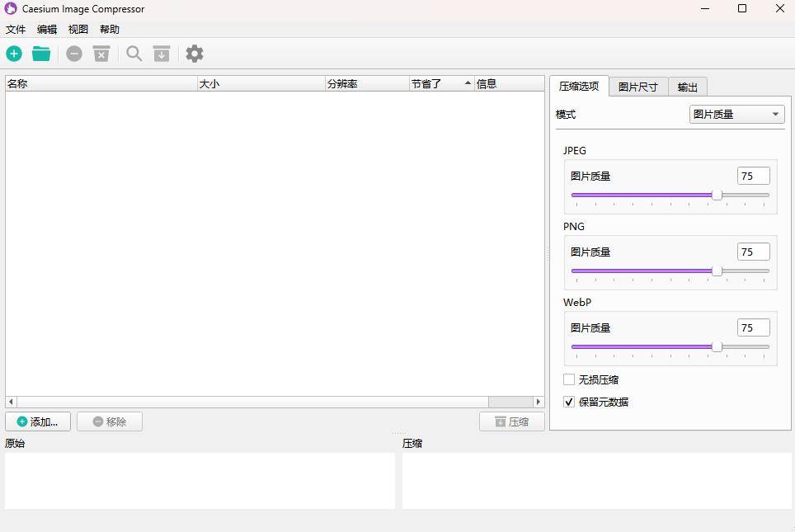This screenshot has width=795, height=532.
Task: Click the JPEG quality value field
Action: pyautogui.click(x=754, y=176)
